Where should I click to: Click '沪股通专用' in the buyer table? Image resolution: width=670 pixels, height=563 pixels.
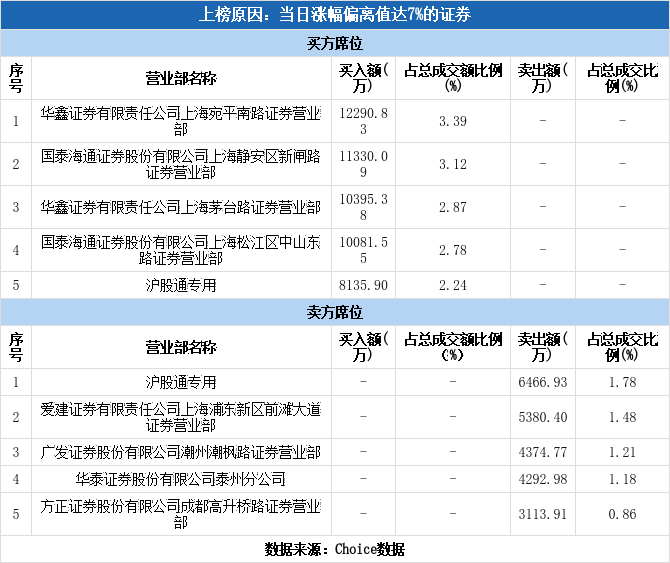[181, 285]
